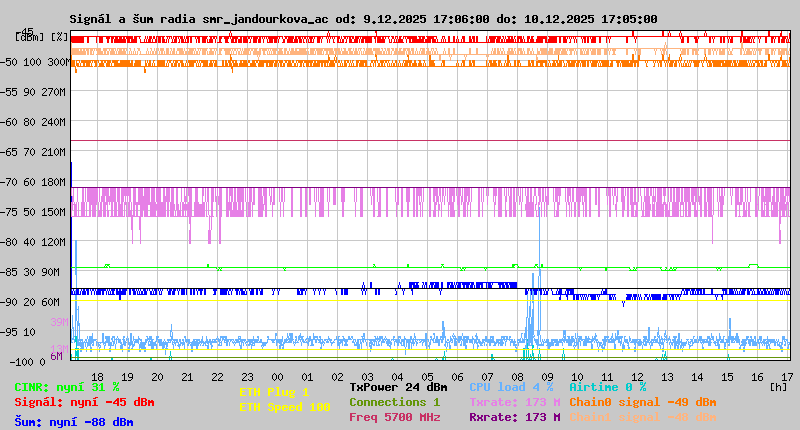Image resolution: width=800 pixels, height=430 pixels.
Task: Click the ETH Speed 100 legend text
Action: click(284, 407)
